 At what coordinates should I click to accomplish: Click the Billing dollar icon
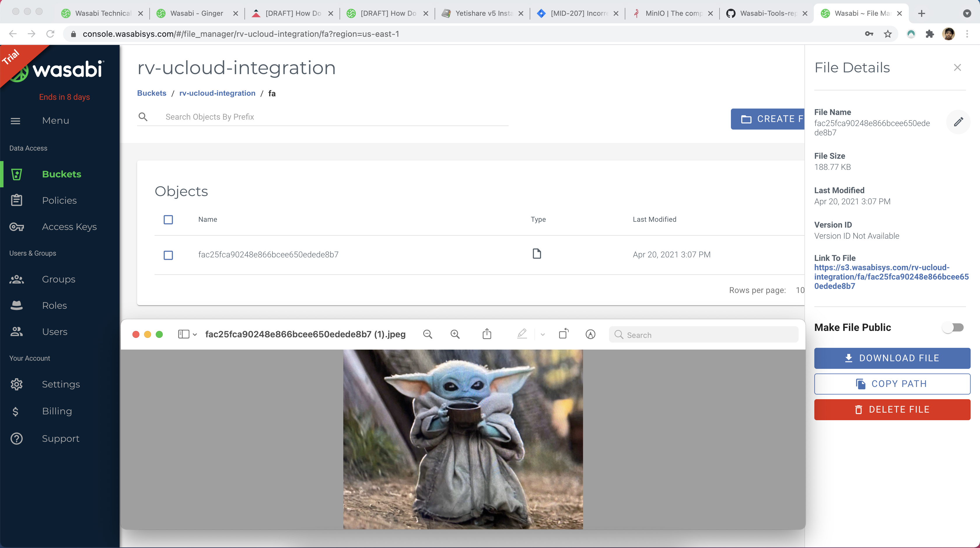pyautogui.click(x=15, y=411)
